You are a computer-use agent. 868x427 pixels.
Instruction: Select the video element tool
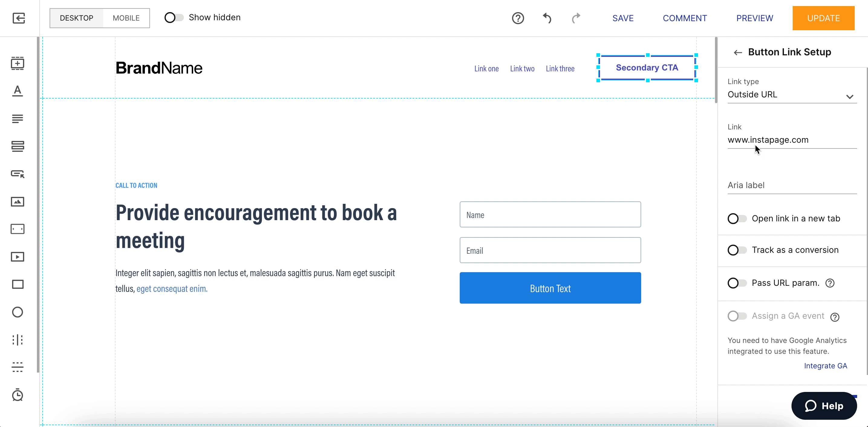click(18, 257)
